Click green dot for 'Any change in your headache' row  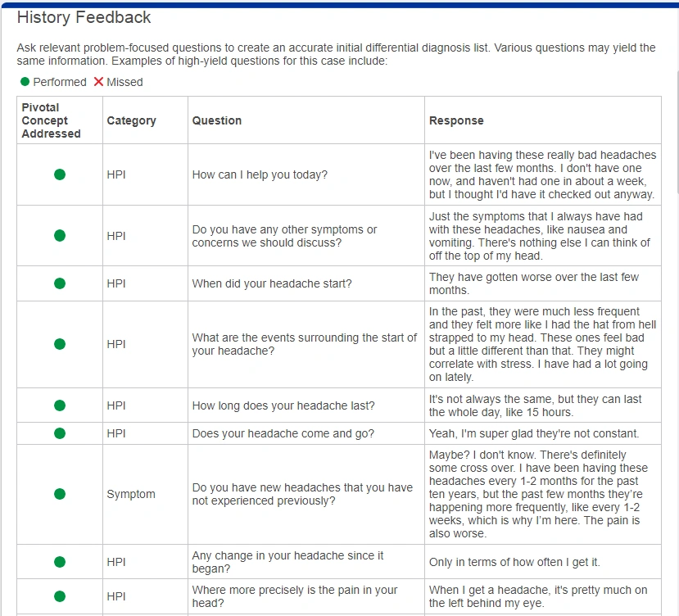point(60,562)
